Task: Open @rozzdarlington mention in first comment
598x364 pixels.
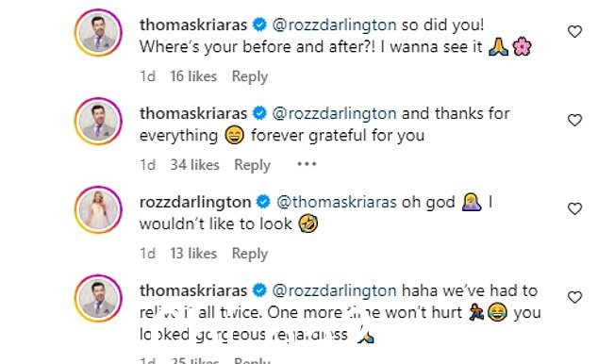Action: [335, 25]
